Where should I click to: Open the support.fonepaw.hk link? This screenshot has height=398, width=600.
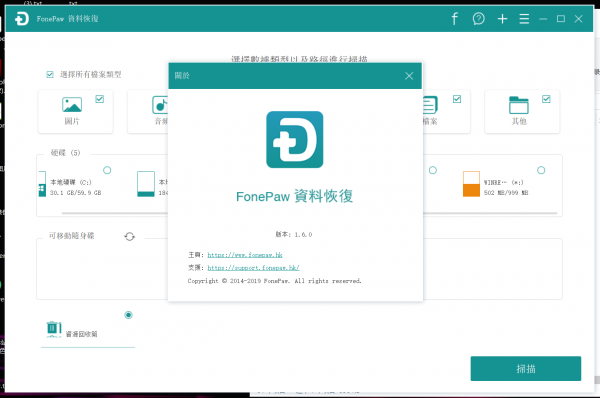coord(253,268)
